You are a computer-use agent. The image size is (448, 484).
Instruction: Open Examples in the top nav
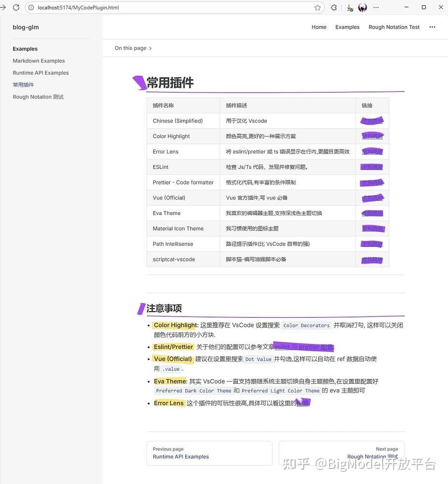(x=347, y=27)
